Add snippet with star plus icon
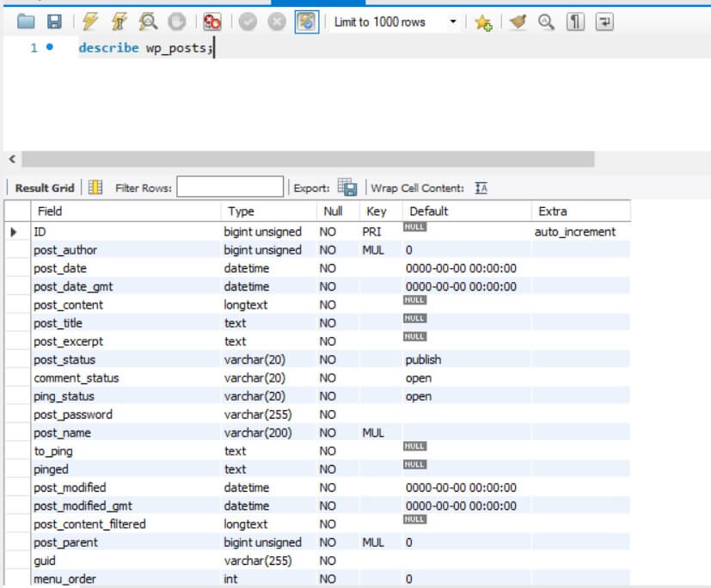Screen dimensions: 711x588 483,21
